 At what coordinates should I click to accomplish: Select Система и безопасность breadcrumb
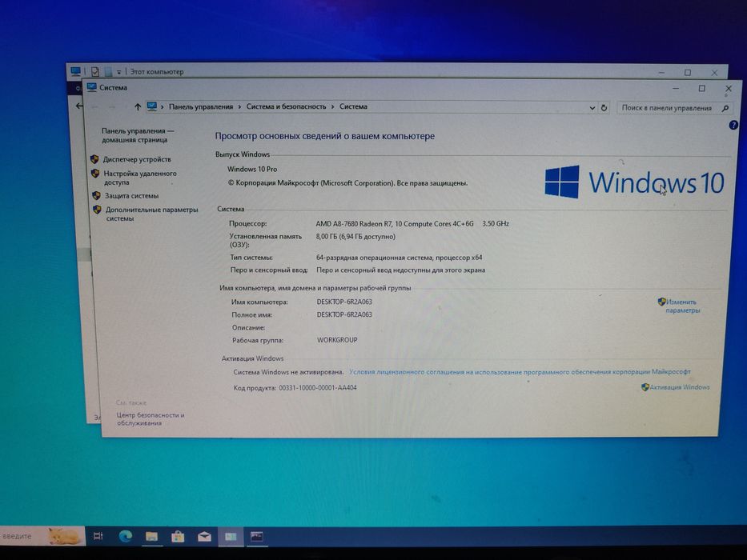pos(286,106)
